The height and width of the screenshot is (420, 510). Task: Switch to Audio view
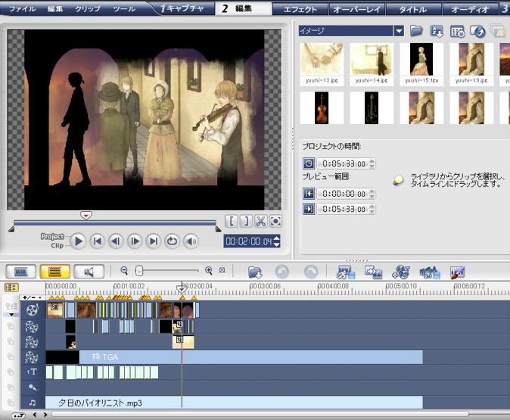coord(89,272)
